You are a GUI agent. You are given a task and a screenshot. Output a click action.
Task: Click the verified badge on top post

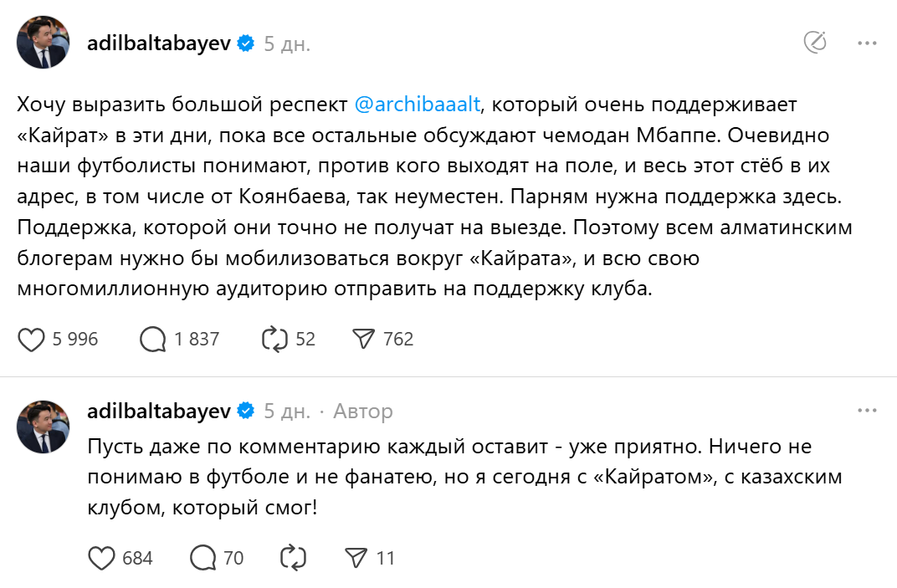click(x=245, y=43)
